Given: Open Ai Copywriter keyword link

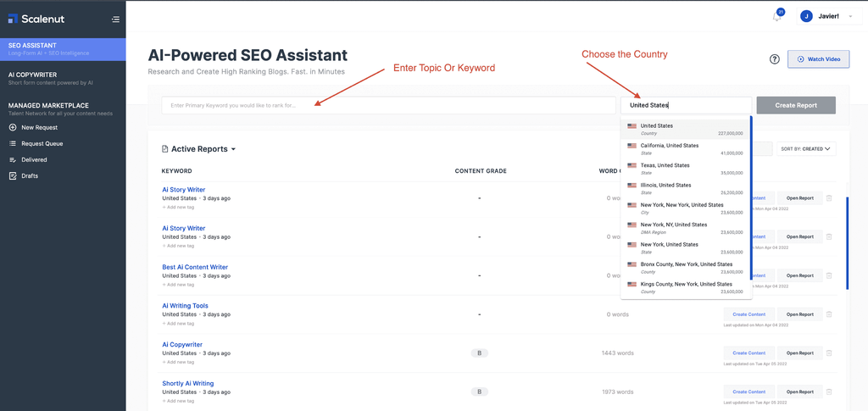Looking at the screenshot, I should (x=182, y=345).
